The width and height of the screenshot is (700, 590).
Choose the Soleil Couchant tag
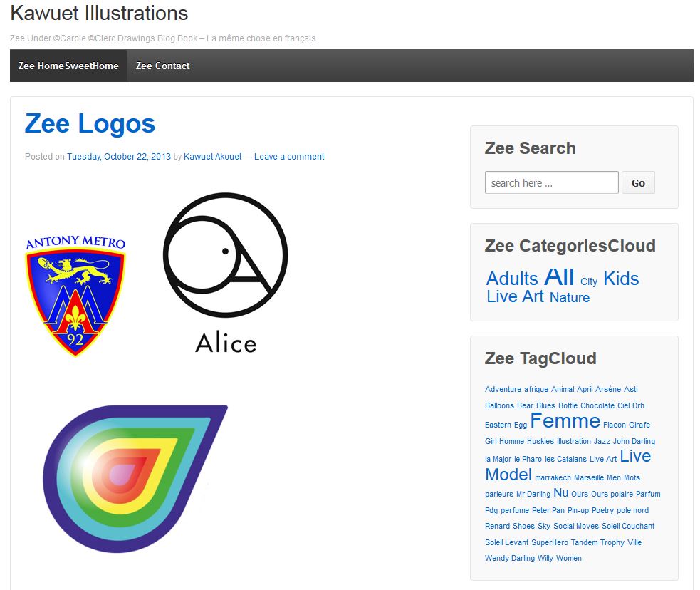click(628, 526)
